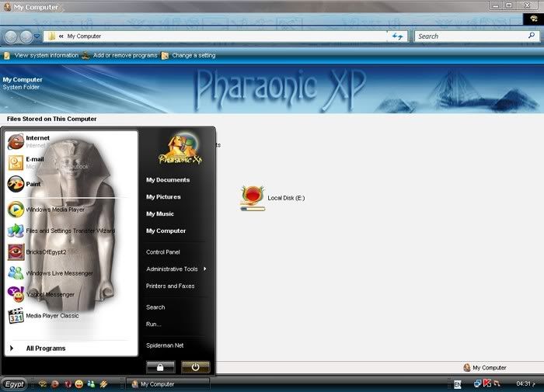Click in the Search input field
The image size is (544, 392).
coord(472,36)
